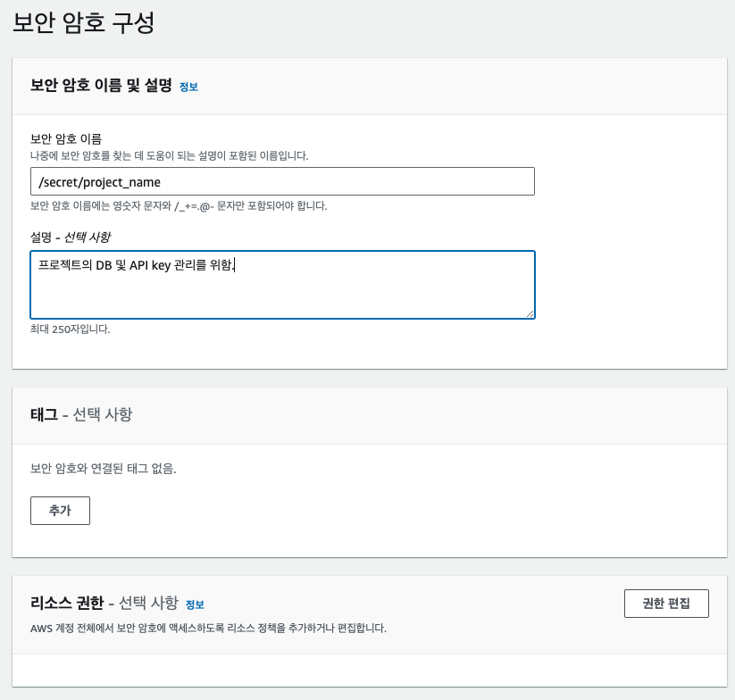Image resolution: width=735 pixels, height=700 pixels.
Task: Click the 설명 - 선택 사항 label
Action: point(71,237)
